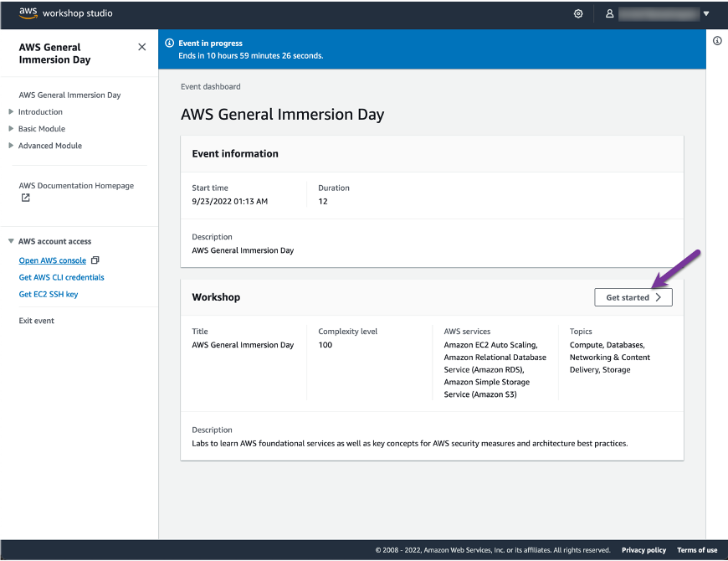Click Get EC2 SSH key
Image resolution: width=728 pixels, height=561 pixels.
pos(49,294)
